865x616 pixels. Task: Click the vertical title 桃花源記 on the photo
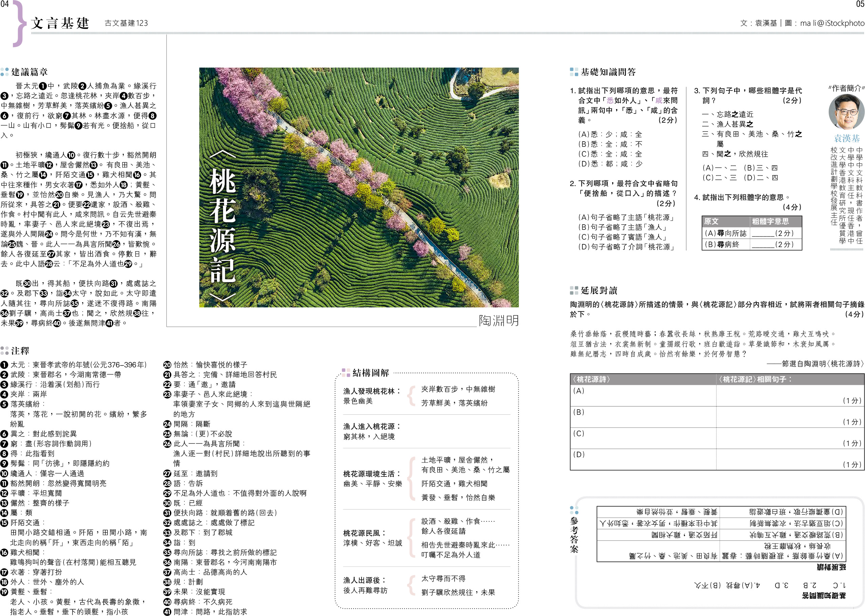click(x=223, y=225)
